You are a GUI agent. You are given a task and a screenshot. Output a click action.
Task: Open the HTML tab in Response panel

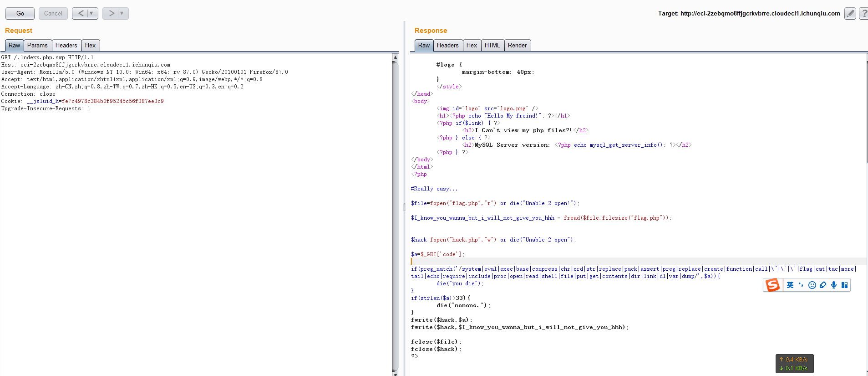click(492, 45)
